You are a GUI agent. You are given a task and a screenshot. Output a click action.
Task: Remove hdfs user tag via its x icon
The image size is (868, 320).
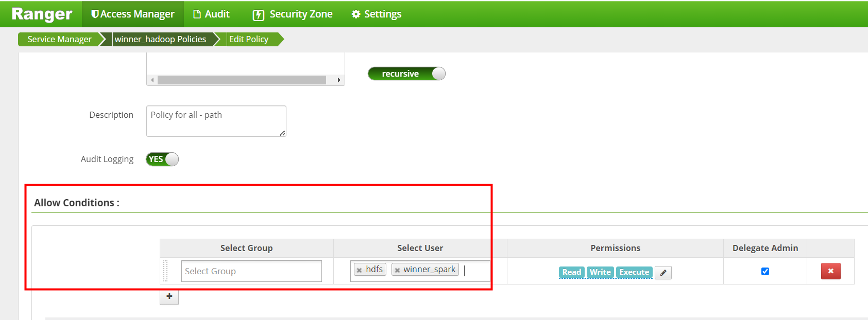tap(360, 270)
